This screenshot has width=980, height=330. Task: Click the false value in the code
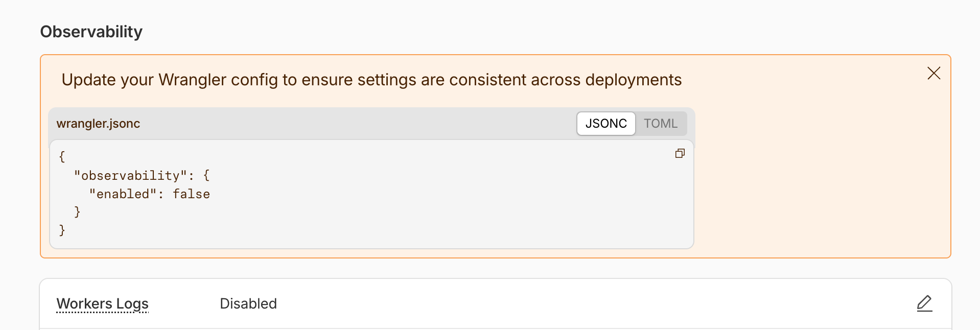click(191, 194)
